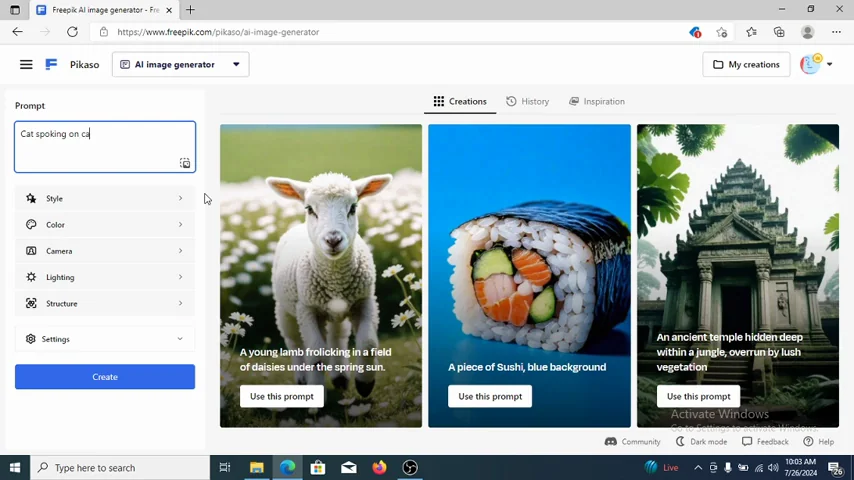Screen dimensions: 854x480
Task: Use the young lamb prompt
Action: point(282,396)
